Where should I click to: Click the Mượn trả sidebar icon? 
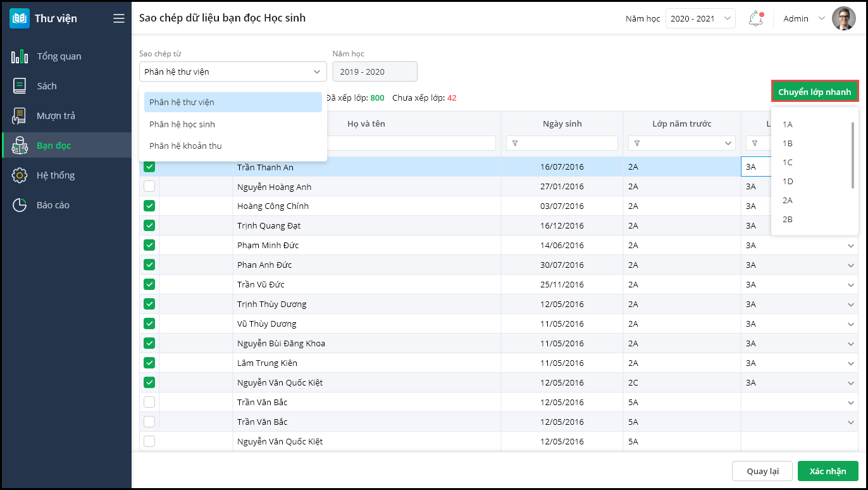click(20, 116)
